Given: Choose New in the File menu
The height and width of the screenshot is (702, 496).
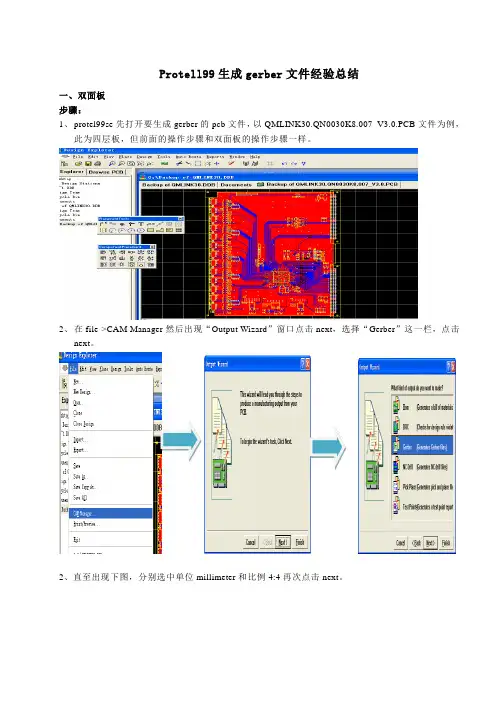Looking at the screenshot, I should click(76, 381).
